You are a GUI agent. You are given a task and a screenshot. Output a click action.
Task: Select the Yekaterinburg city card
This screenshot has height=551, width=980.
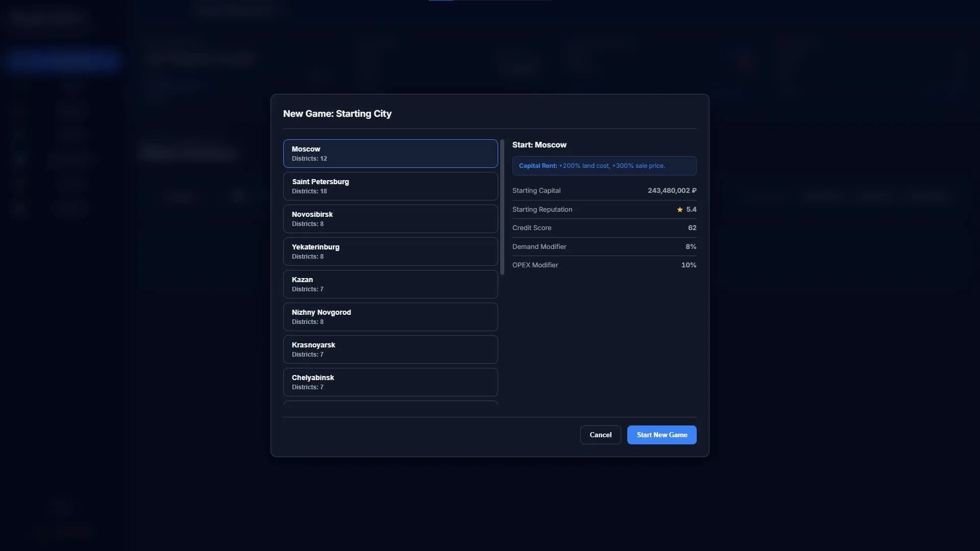[390, 252]
